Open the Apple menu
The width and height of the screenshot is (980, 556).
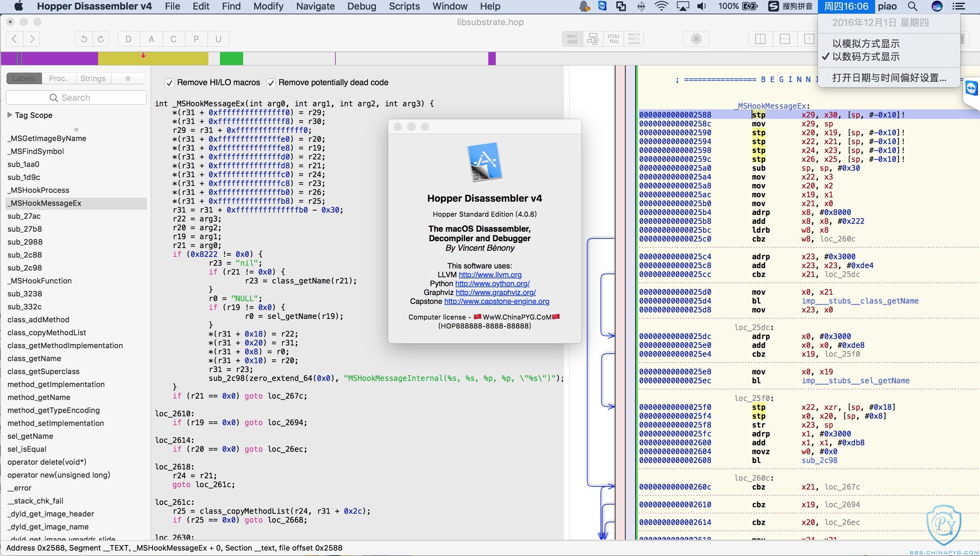pos(18,6)
